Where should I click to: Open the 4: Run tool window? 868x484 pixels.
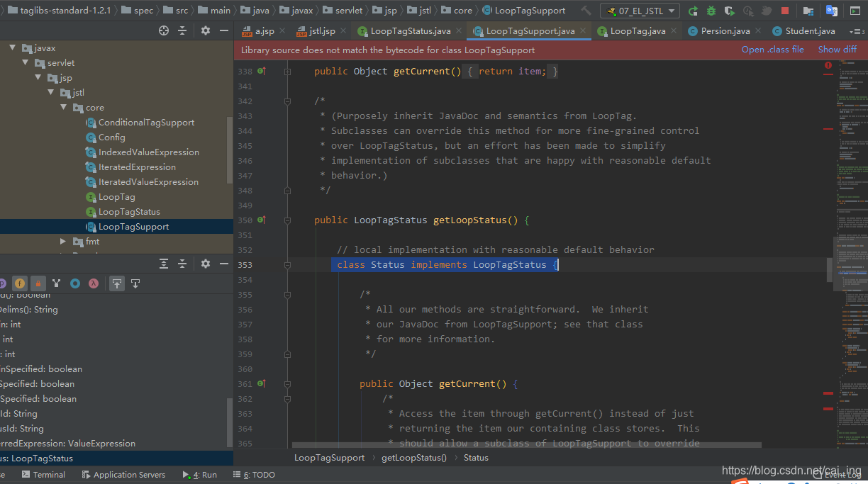click(x=200, y=475)
